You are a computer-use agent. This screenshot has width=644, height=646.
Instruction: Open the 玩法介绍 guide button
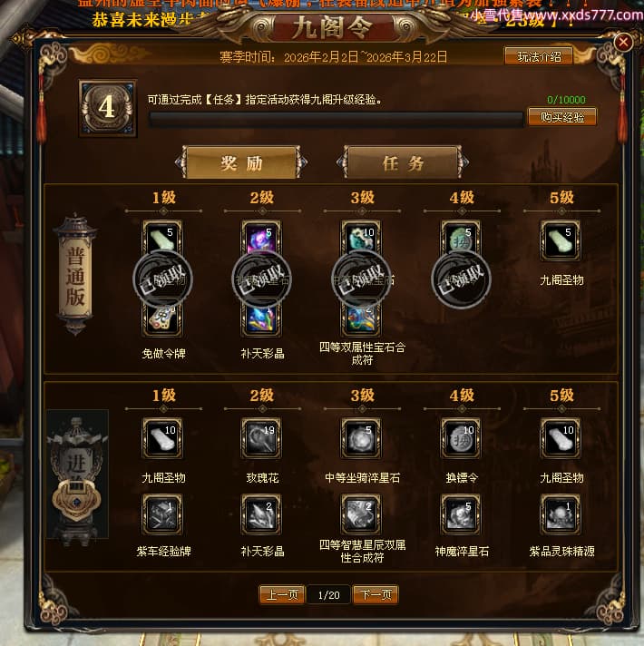coord(539,56)
